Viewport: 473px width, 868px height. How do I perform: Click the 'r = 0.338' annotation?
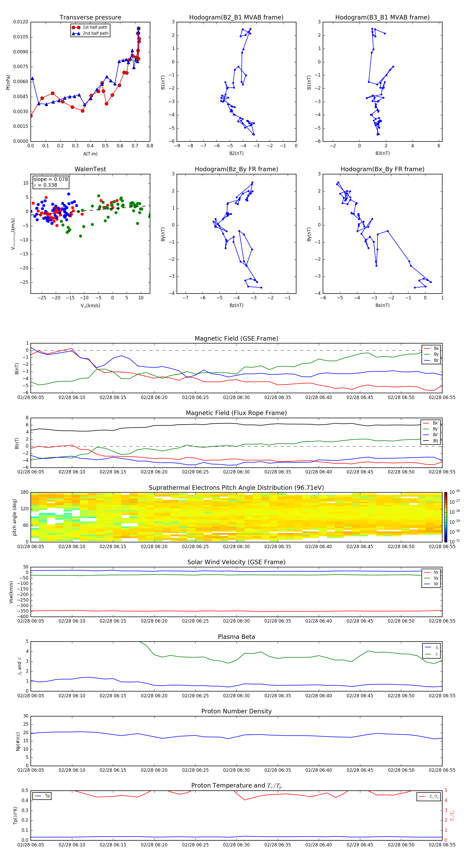(45, 185)
